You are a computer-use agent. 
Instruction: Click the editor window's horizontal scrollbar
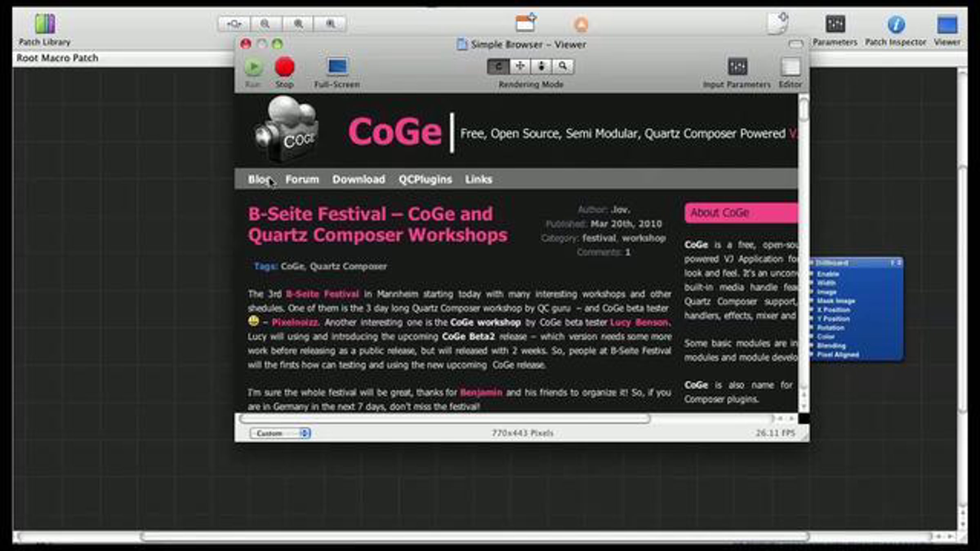(474, 536)
